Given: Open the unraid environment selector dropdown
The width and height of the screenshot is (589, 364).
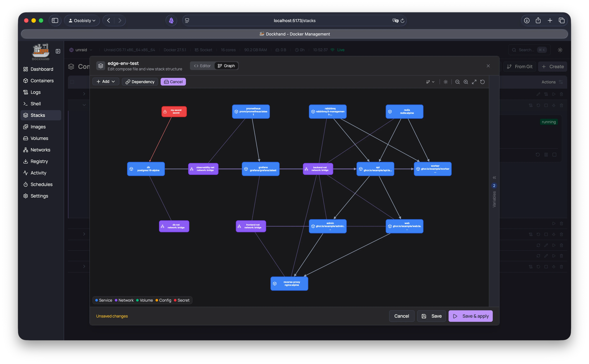Looking at the screenshot, I should [81, 50].
